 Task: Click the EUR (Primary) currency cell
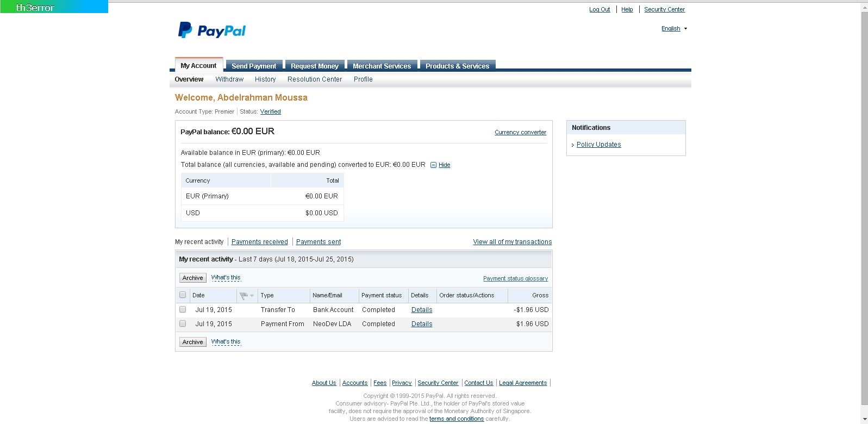click(x=207, y=196)
